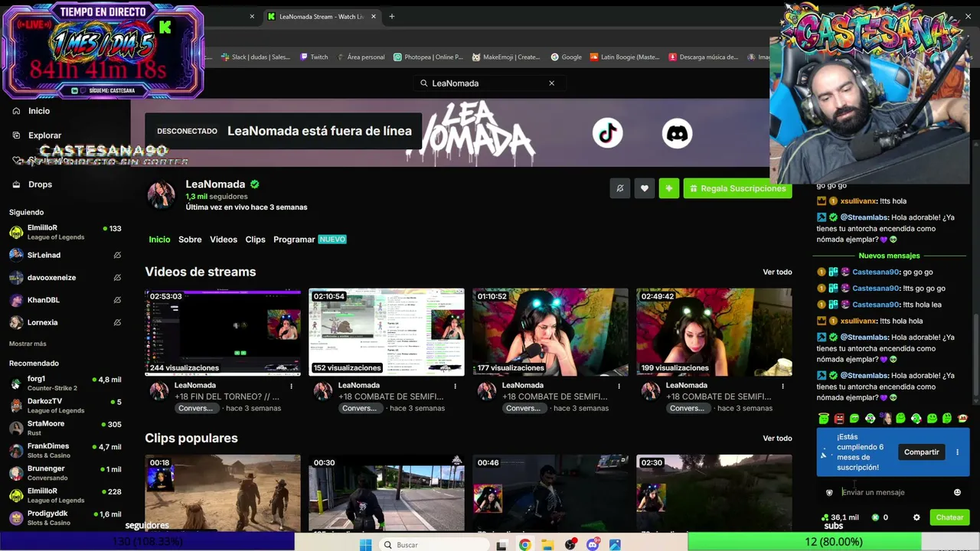Open options menu for the 244 visualizaciones video

tap(291, 386)
